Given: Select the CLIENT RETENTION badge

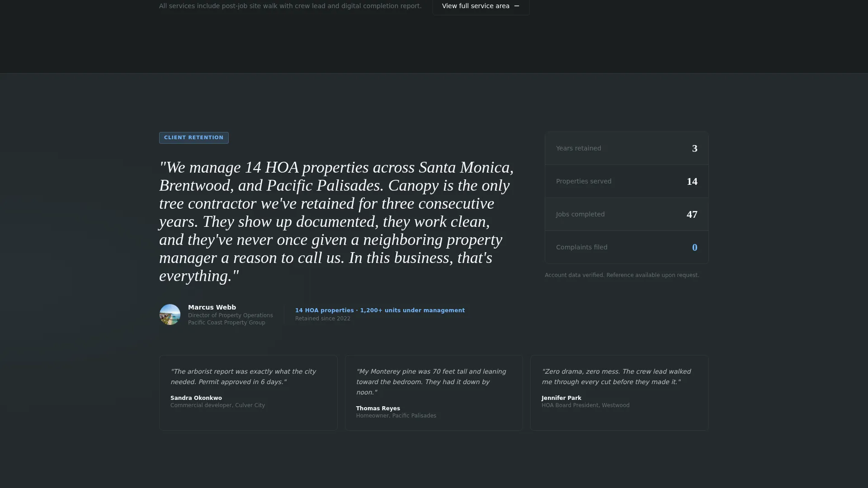Looking at the screenshot, I should [x=194, y=137].
